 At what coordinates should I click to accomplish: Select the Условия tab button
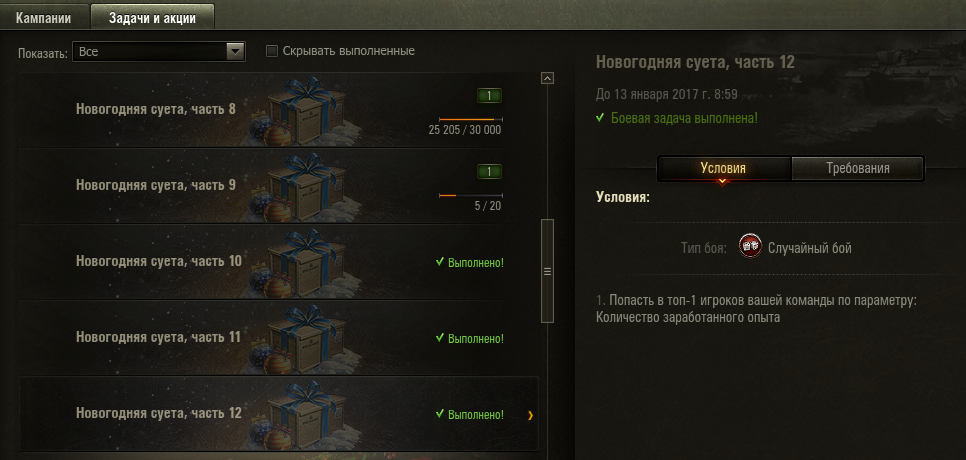click(723, 168)
